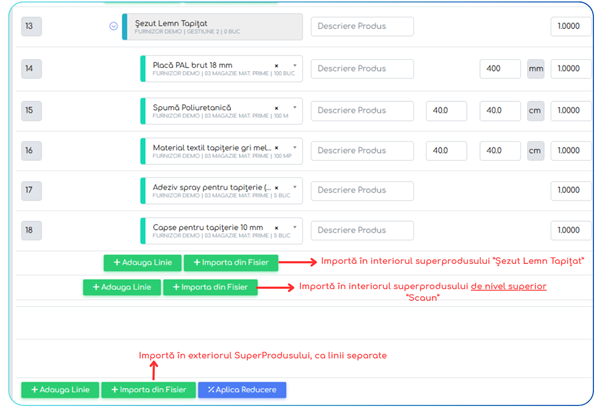
Task: Click the bottom-most Adauga Linie button
Action: 60,390
